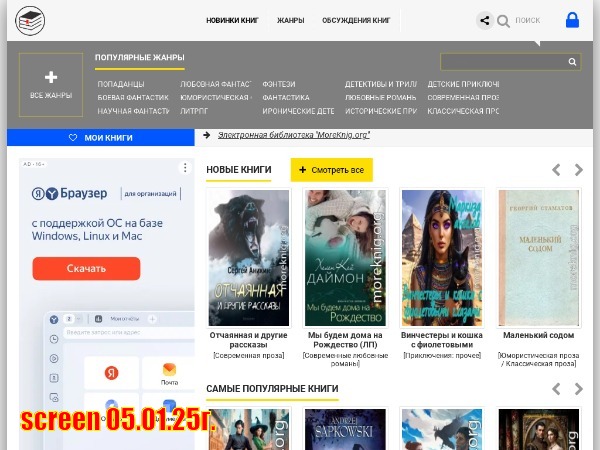Click [Современная проза] tag under Отчаянная
Viewport: 600px width, 450px height.
tap(249, 355)
